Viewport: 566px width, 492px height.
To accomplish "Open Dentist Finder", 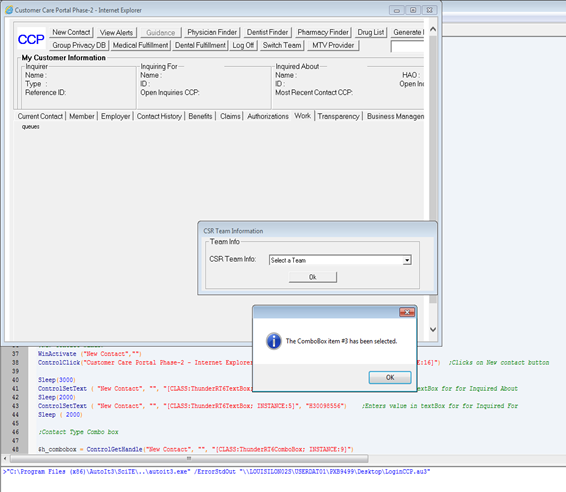I will (267, 32).
